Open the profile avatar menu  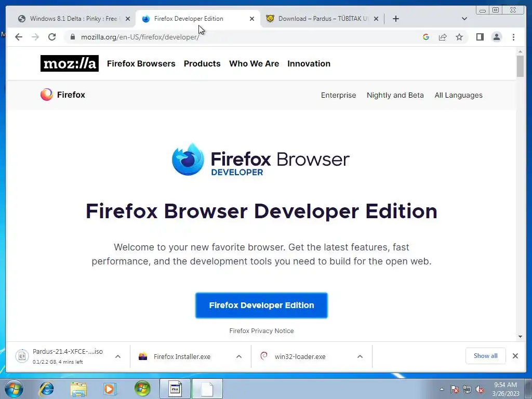[496, 37]
